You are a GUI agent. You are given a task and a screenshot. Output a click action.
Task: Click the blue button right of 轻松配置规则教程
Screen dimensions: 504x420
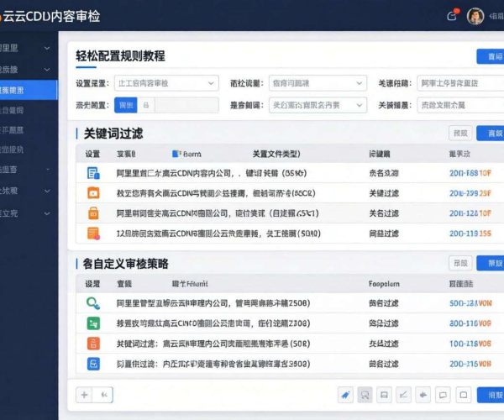491,56
